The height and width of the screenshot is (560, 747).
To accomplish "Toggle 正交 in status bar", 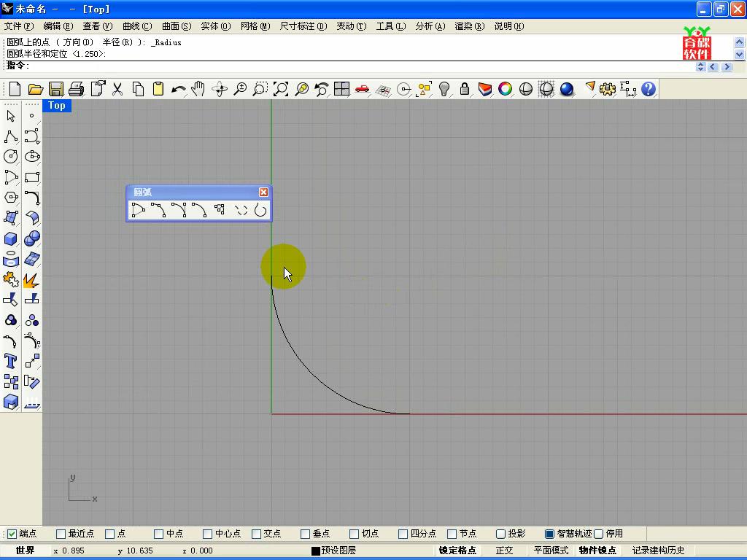I will [x=504, y=551].
